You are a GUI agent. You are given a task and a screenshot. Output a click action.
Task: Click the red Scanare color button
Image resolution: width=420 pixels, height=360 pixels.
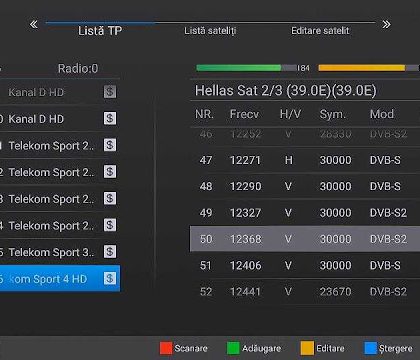[166, 348]
